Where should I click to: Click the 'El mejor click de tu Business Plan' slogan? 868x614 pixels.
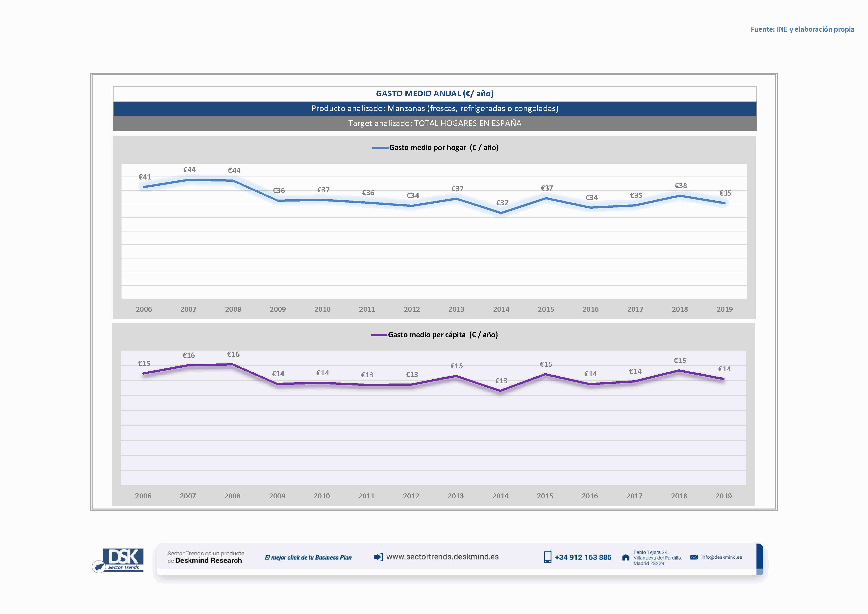tap(308, 557)
